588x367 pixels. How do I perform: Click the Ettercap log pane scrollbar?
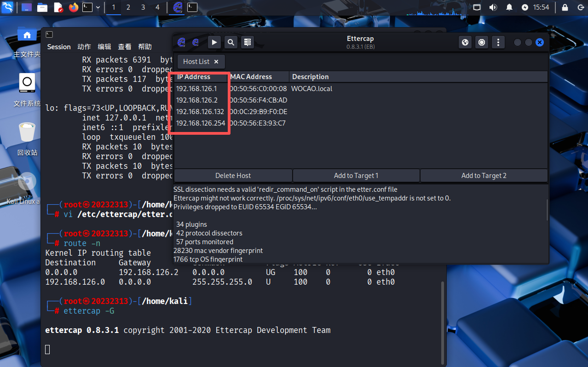(547, 211)
